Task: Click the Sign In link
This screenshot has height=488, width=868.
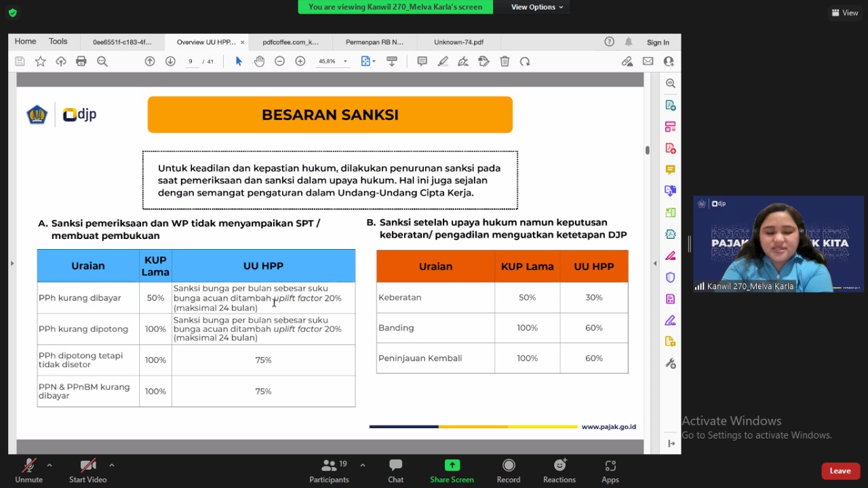Action: click(657, 42)
